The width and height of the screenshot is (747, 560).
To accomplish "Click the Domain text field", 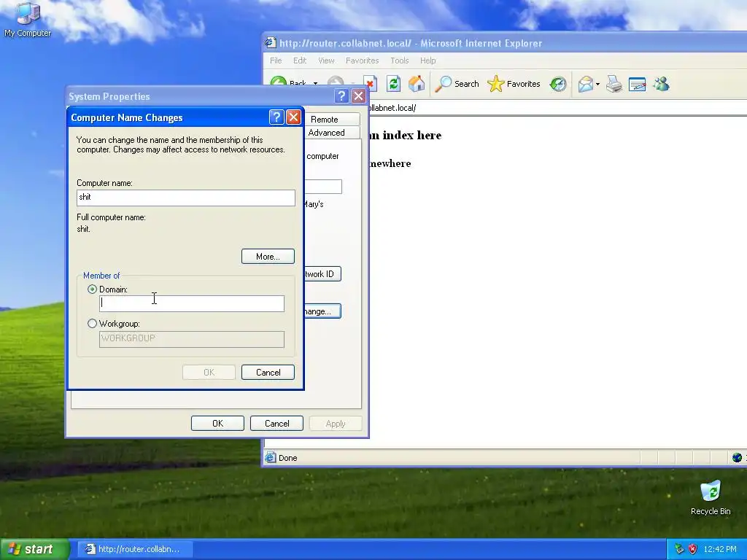I will 192,303.
